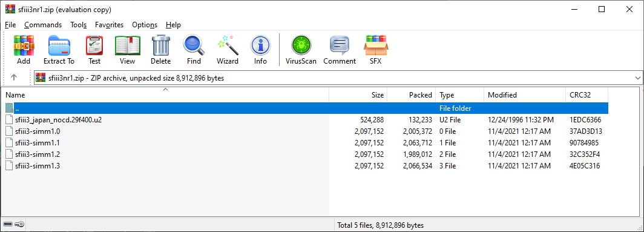The image size is (644, 232).
Task: Click the drive icon in status bar
Action: [7, 225]
